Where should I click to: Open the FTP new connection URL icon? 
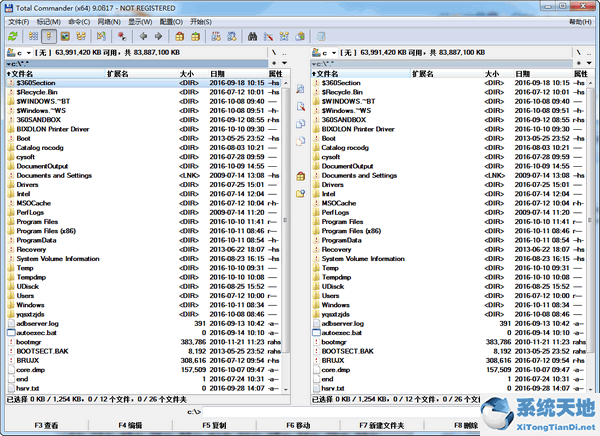click(232, 36)
